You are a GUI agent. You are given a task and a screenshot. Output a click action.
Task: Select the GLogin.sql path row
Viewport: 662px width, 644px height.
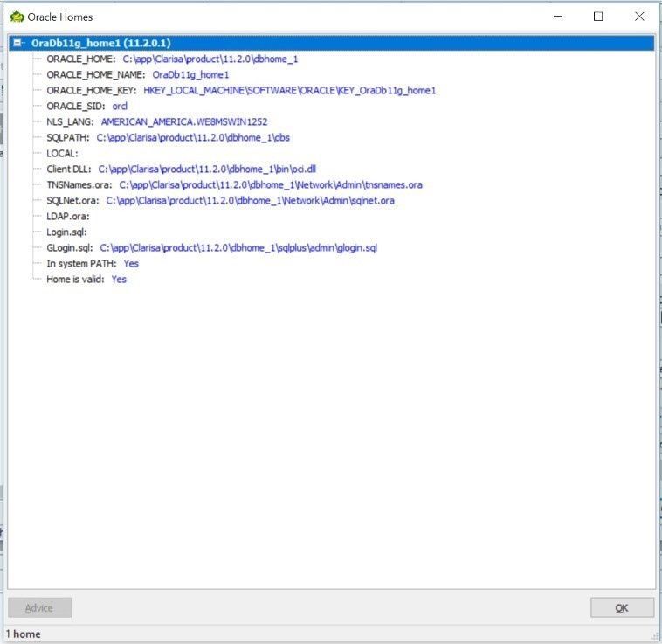point(212,248)
